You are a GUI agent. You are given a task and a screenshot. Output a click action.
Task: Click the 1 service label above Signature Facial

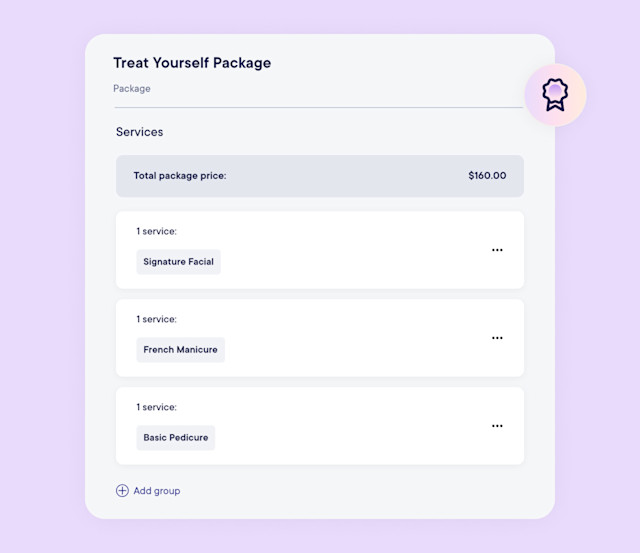point(157,231)
